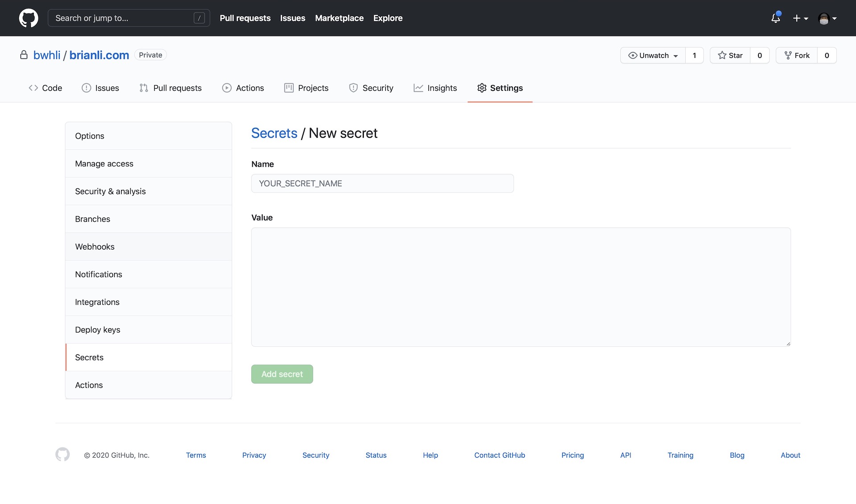
Task: Open Deploy keys settings
Action: coord(148,329)
